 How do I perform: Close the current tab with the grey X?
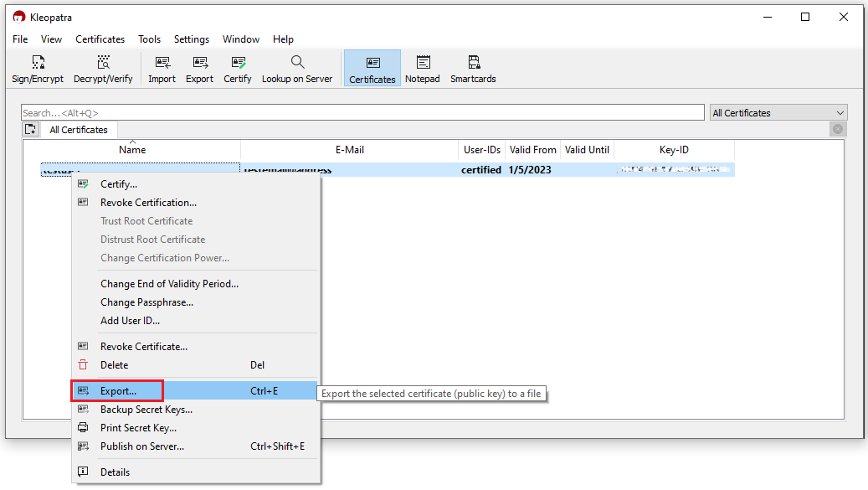click(838, 129)
